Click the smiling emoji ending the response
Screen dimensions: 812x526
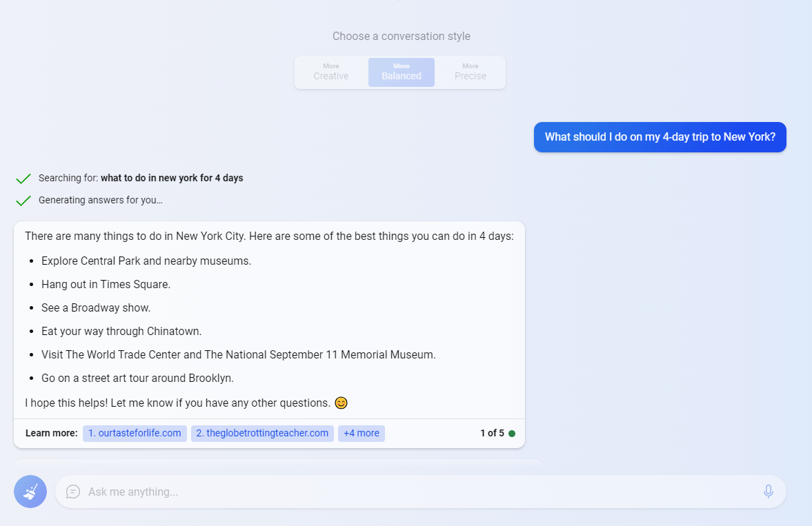point(341,403)
